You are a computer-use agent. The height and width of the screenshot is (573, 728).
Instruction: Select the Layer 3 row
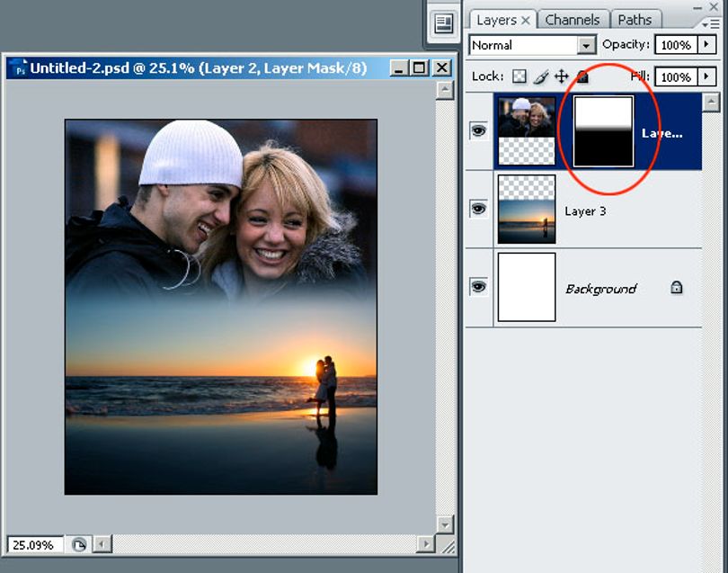click(x=598, y=209)
